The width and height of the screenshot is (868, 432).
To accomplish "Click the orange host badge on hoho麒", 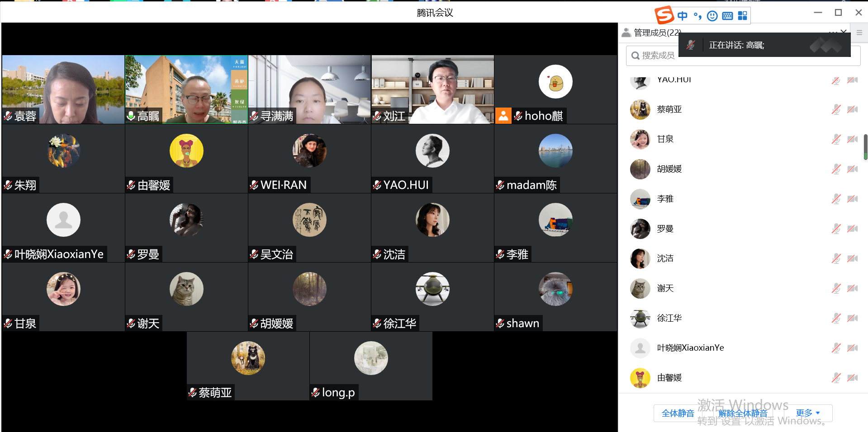I will pos(503,116).
